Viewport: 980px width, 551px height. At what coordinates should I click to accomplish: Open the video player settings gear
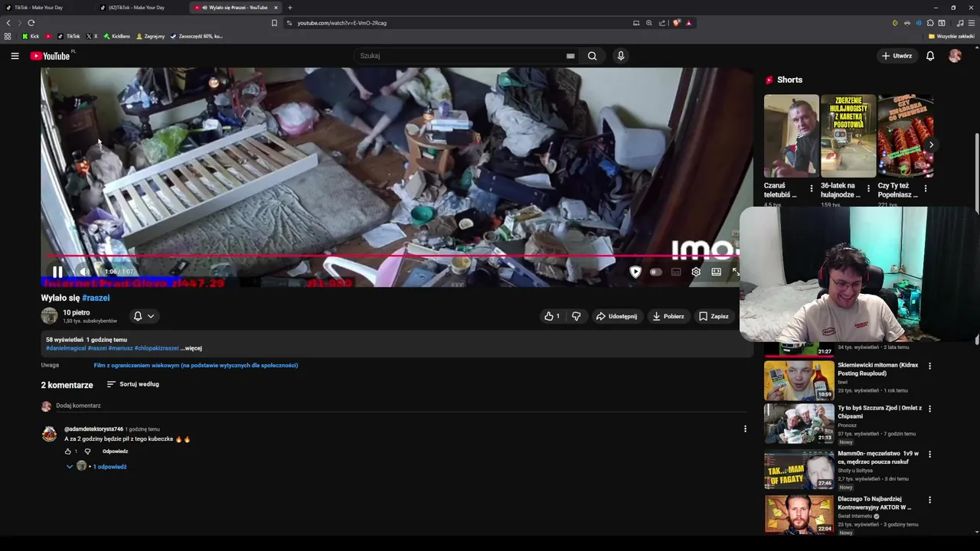click(x=696, y=272)
